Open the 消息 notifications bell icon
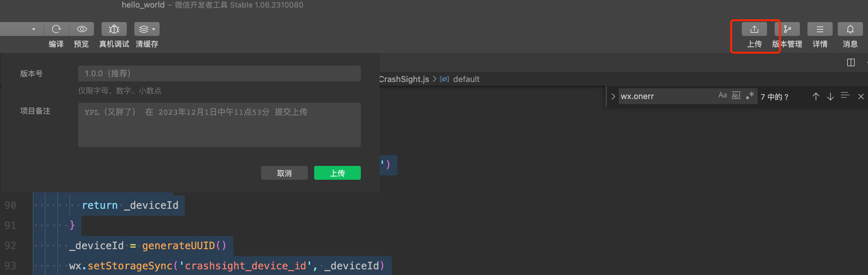This screenshot has width=868, height=275. point(850,29)
